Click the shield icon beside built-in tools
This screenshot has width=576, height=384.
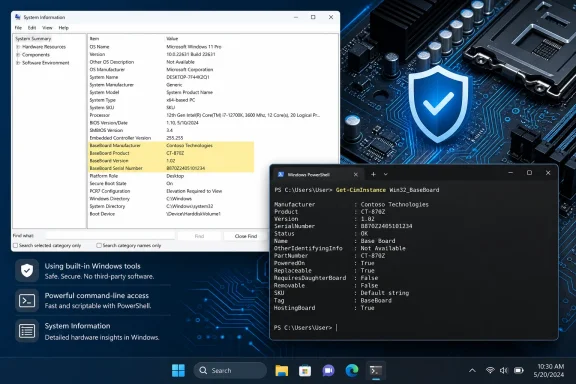coord(27,271)
